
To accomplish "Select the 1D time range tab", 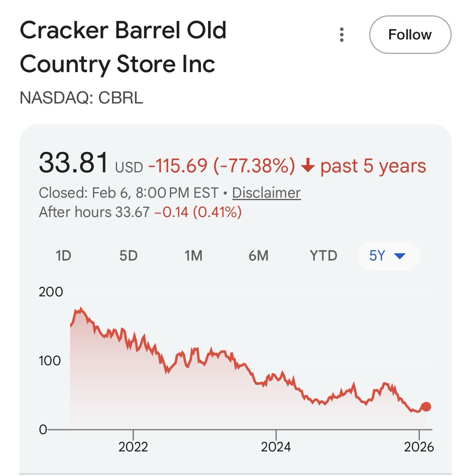I will (63, 256).
